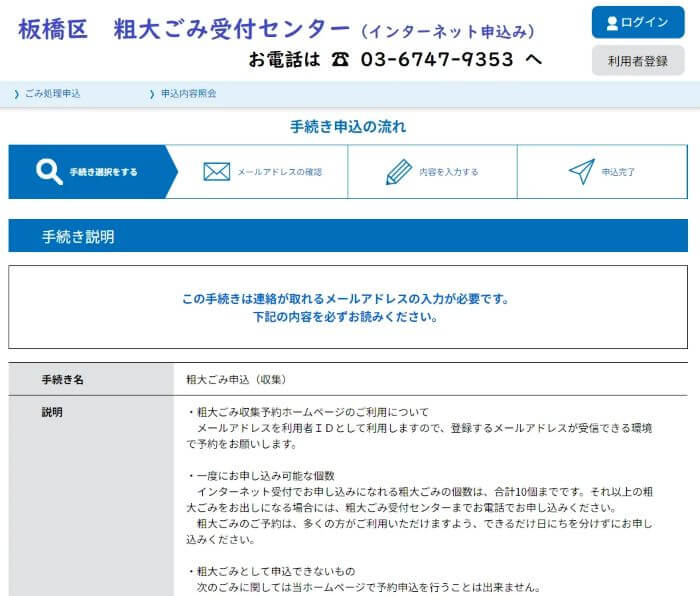Click the envelope icon in メールアドレスの確認 step
The width and height of the screenshot is (700, 596).
(217, 171)
